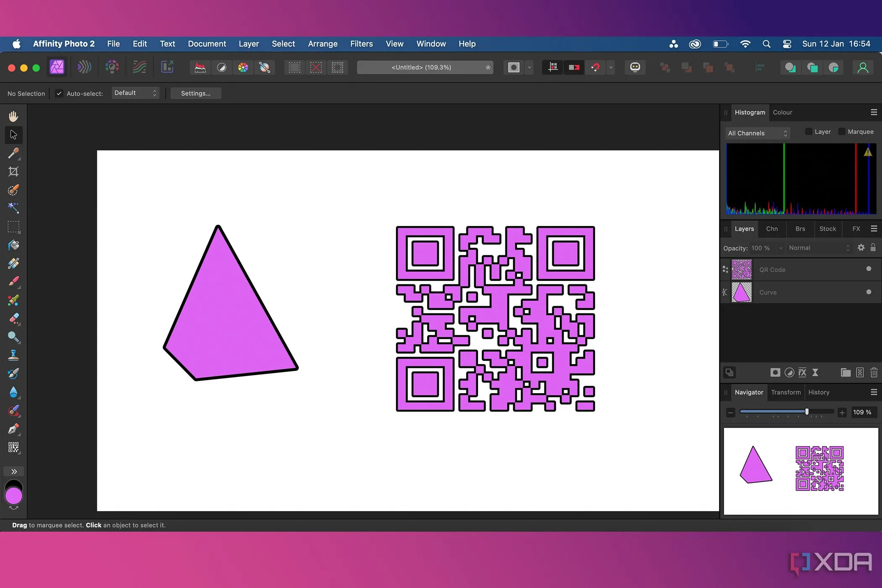
Task: Apply Auto Levels from toolbar
Action: pos(200,68)
